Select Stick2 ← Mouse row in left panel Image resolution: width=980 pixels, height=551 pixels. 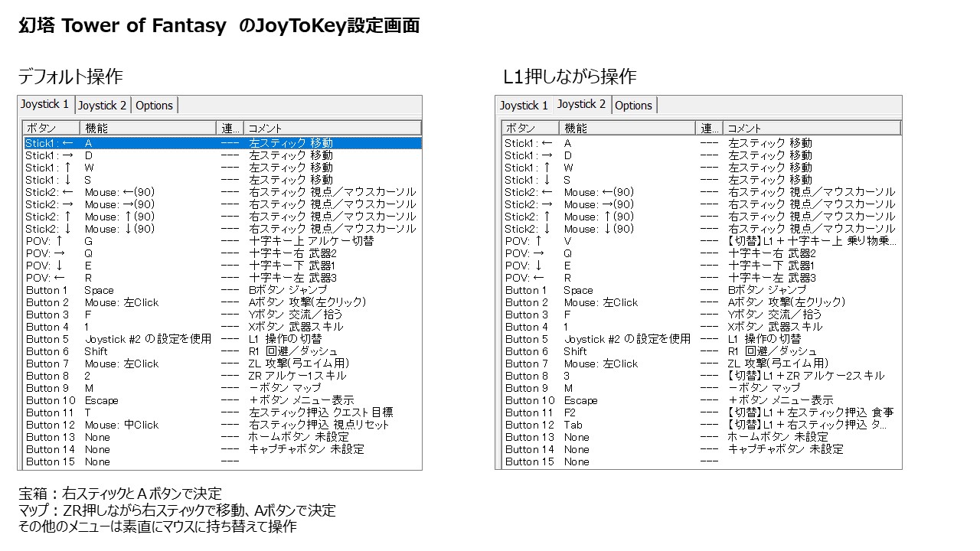point(222,192)
